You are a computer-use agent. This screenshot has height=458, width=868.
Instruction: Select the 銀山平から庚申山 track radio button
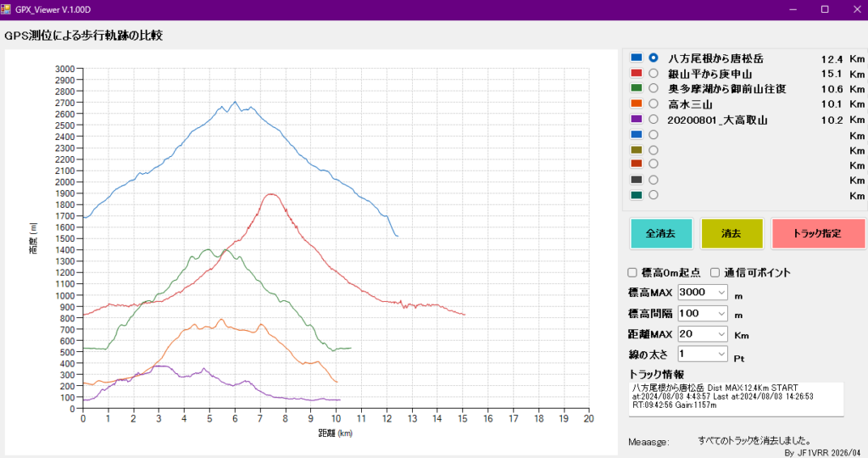pyautogui.click(x=654, y=74)
